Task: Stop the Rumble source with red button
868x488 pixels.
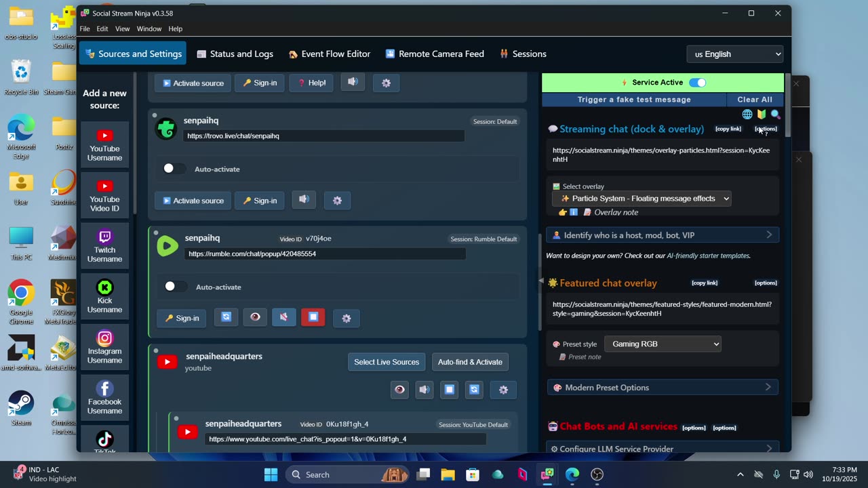Action: [x=313, y=317]
